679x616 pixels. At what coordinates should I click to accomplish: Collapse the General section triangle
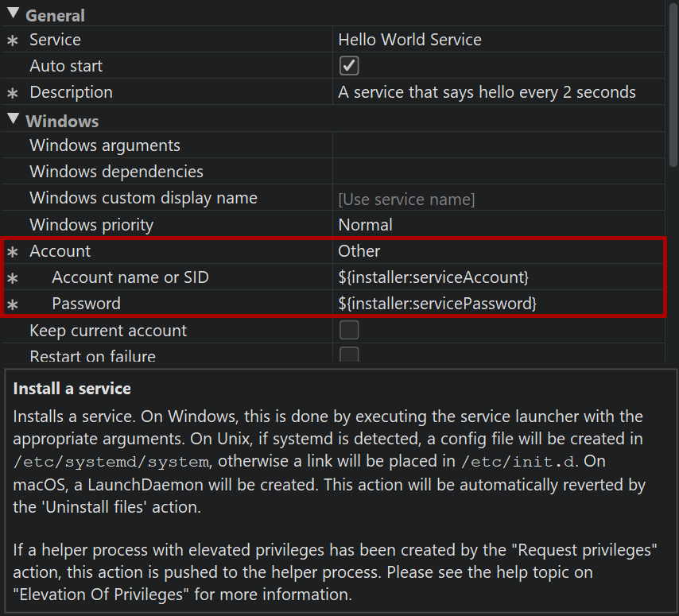click(x=14, y=14)
